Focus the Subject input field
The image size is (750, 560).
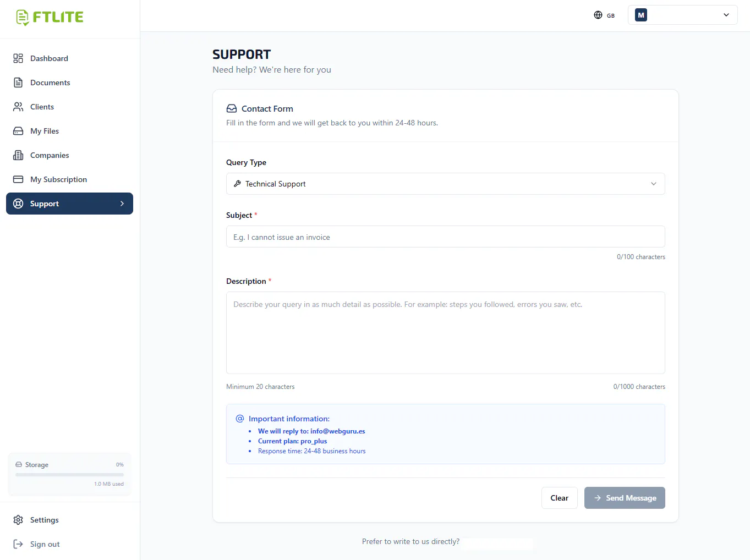point(446,237)
